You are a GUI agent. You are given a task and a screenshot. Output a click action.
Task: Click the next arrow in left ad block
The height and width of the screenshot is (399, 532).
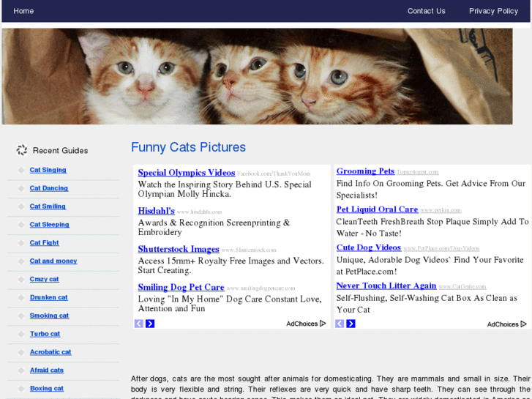pos(150,324)
